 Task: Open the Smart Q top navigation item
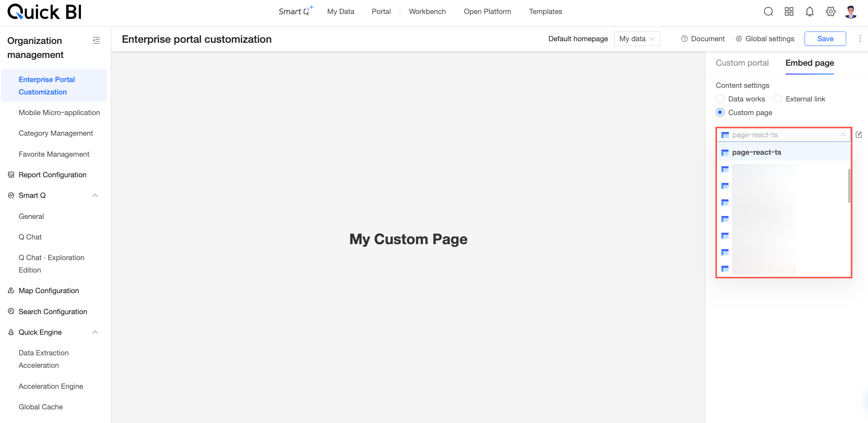[x=295, y=11]
